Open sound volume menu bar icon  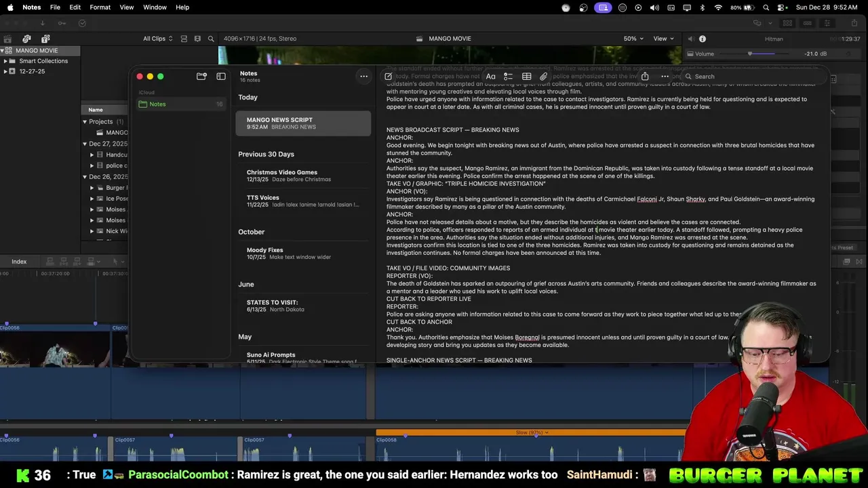tap(654, 7)
